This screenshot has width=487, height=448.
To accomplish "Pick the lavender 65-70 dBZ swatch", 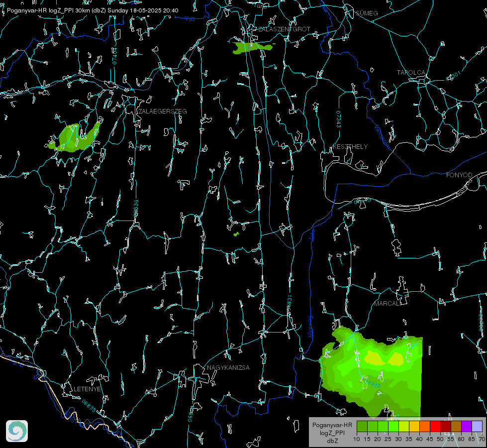I will coord(477,426).
